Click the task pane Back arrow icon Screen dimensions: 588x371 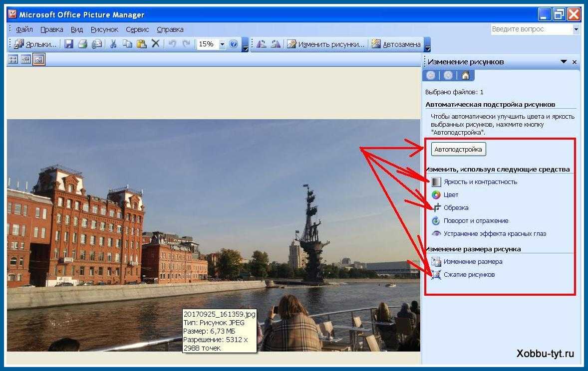point(431,75)
